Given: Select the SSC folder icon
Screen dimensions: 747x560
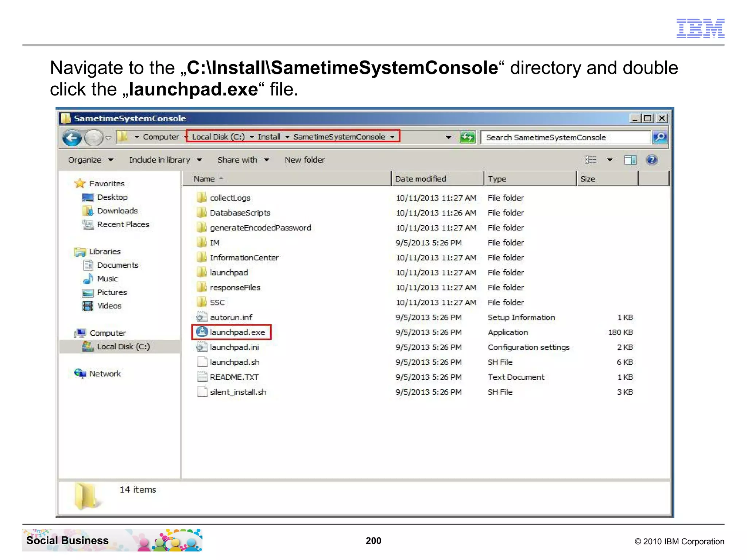Looking at the screenshot, I should [201, 302].
